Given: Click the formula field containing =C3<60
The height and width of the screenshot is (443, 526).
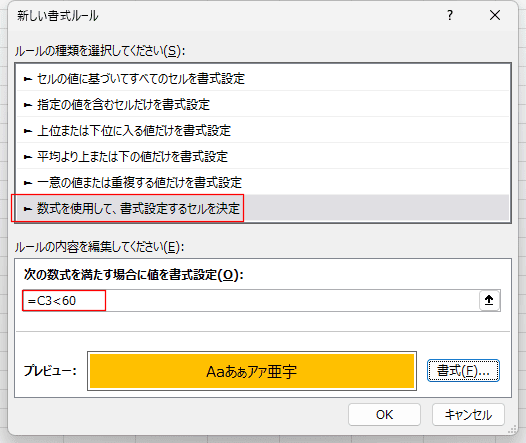Looking at the screenshot, I should (251, 300).
